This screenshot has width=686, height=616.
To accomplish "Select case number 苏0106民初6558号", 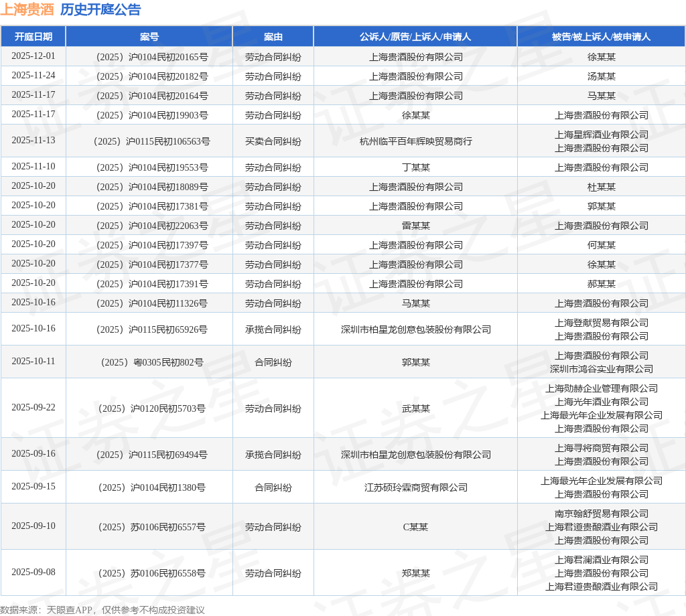I will [x=152, y=573].
